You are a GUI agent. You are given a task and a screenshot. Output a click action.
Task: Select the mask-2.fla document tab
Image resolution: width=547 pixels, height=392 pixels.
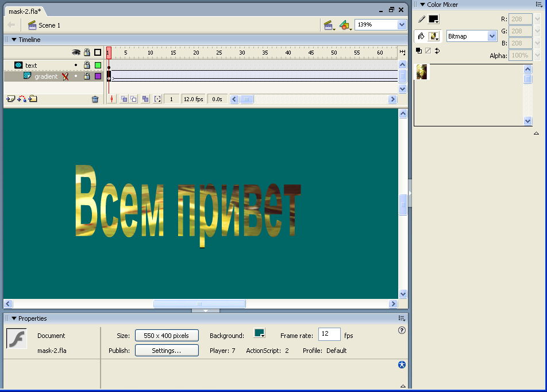click(x=24, y=11)
